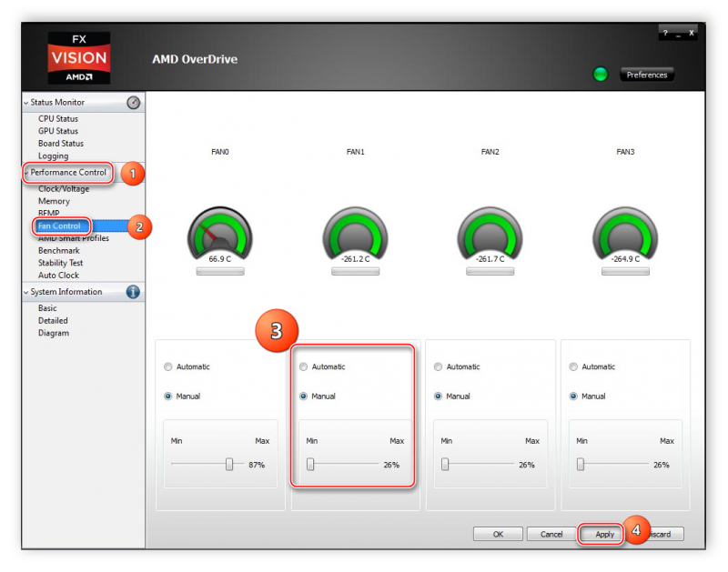This screenshot has width=728, height=572.
Task: Open Memory settings
Action: (54, 201)
